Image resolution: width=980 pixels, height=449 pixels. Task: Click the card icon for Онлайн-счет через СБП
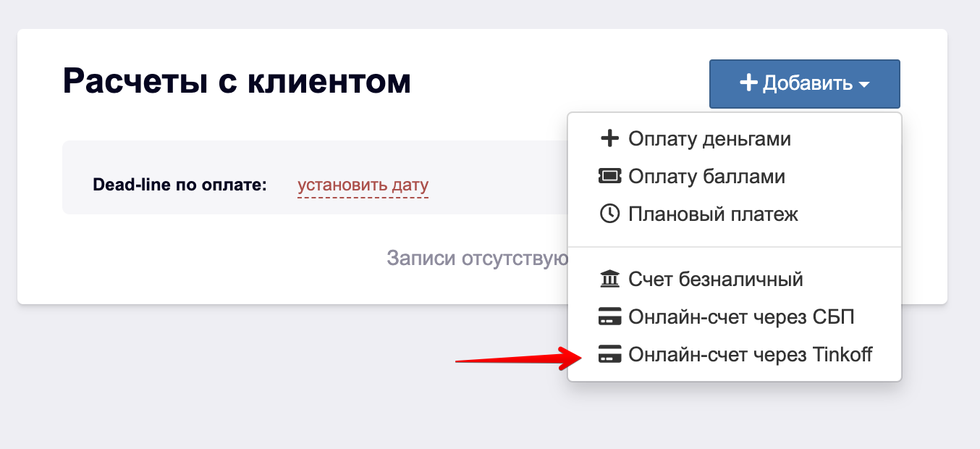click(x=610, y=317)
